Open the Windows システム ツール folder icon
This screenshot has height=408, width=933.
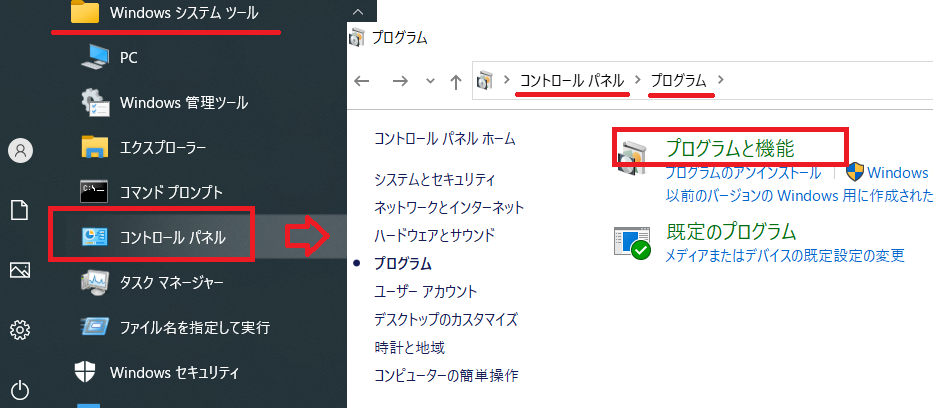[84, 12]
